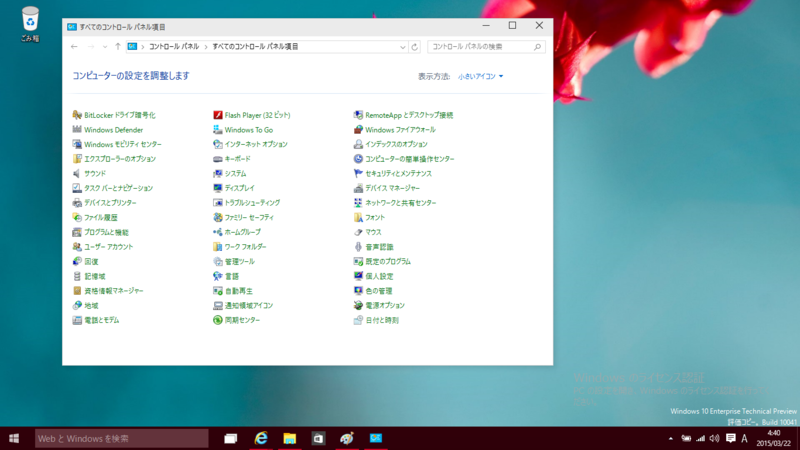The width and height of the screenshot is (800, 450).
Task: Click the ディスプレイ icon
Action: 218,188
